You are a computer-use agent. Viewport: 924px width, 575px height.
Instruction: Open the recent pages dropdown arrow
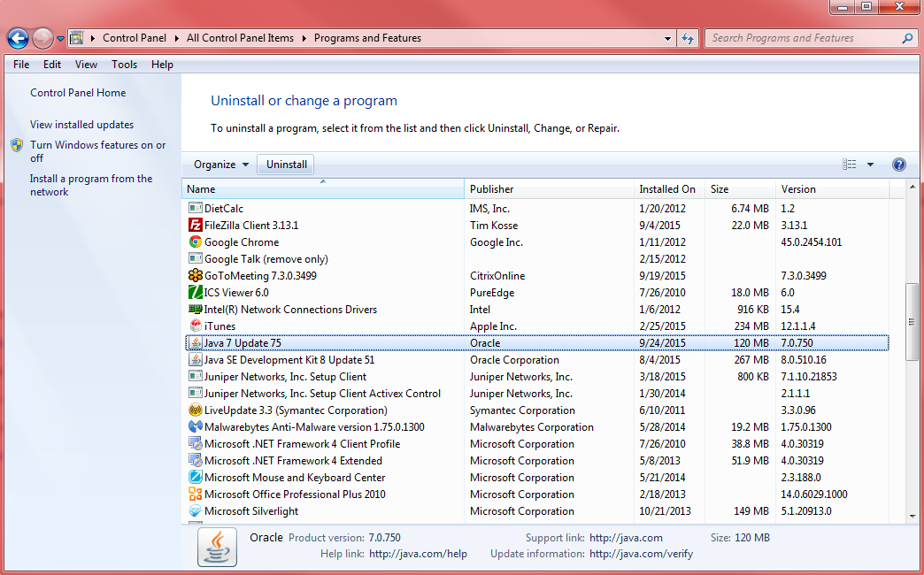[60, 39]
